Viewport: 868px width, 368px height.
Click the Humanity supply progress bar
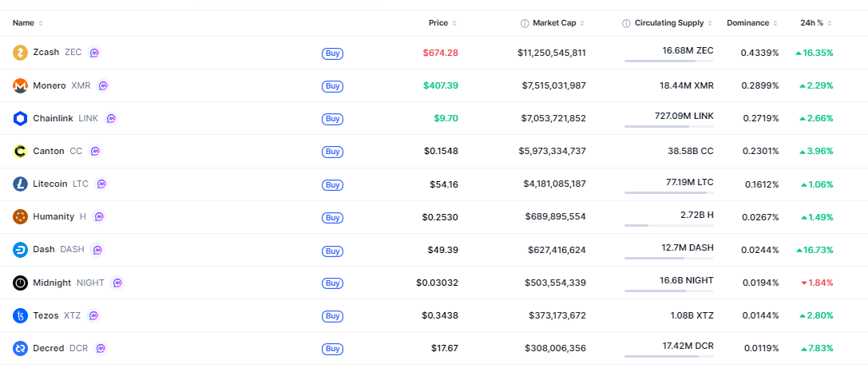click(x=668, y=225)
